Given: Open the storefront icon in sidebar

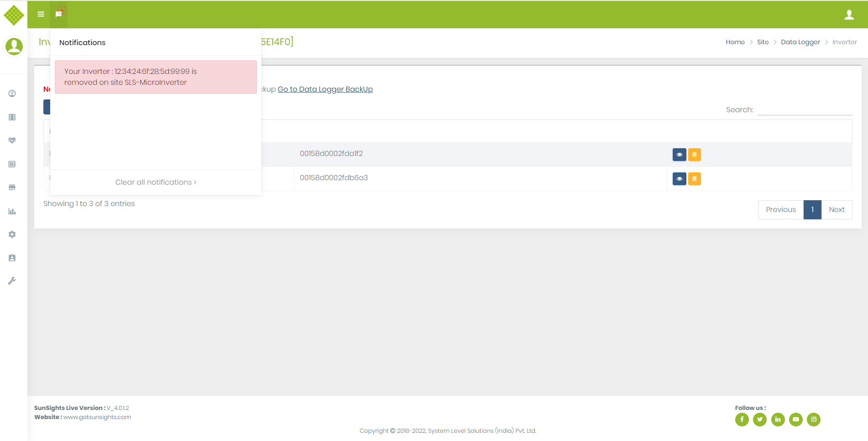Looking at the screenshot, I should pyautogui.click(x=12, y=187).
